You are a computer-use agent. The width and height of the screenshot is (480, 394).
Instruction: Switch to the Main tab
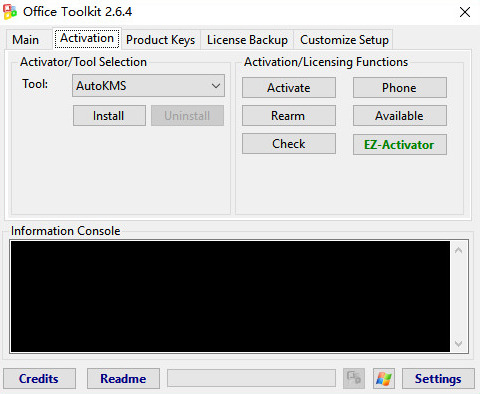tap(26, 40)
